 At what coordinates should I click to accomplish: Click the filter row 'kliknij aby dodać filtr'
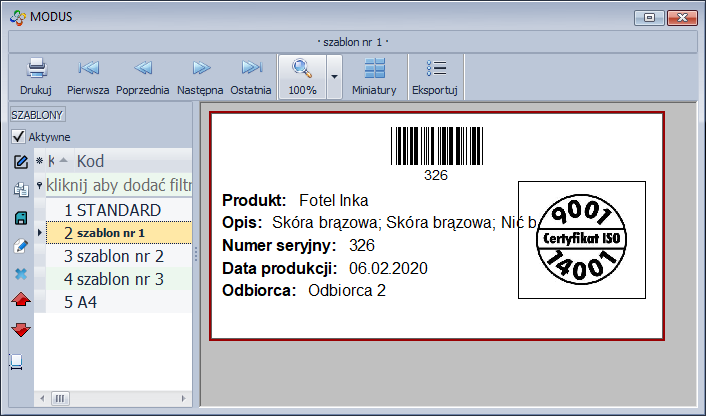(x=118, y=185)
